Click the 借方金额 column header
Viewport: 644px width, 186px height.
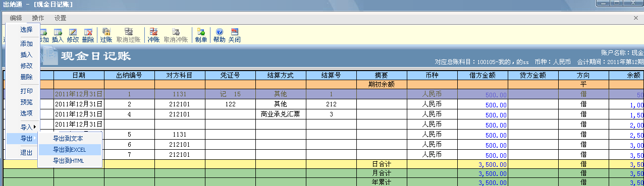(482, 75)
